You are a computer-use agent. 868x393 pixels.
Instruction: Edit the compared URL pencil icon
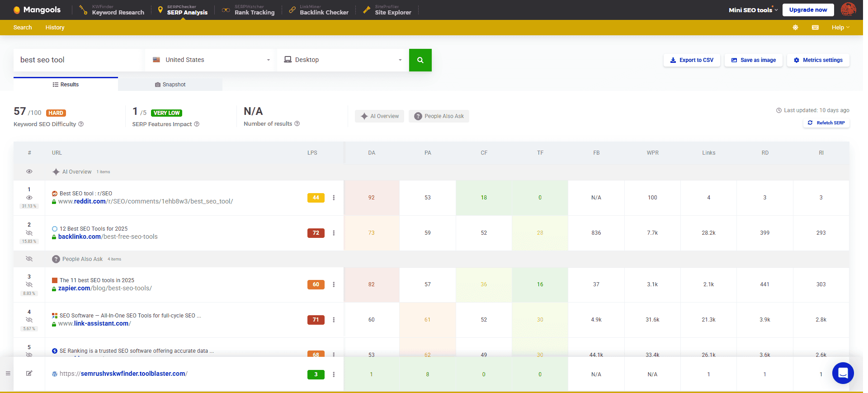pyautogui.click(x=29, y=374)
